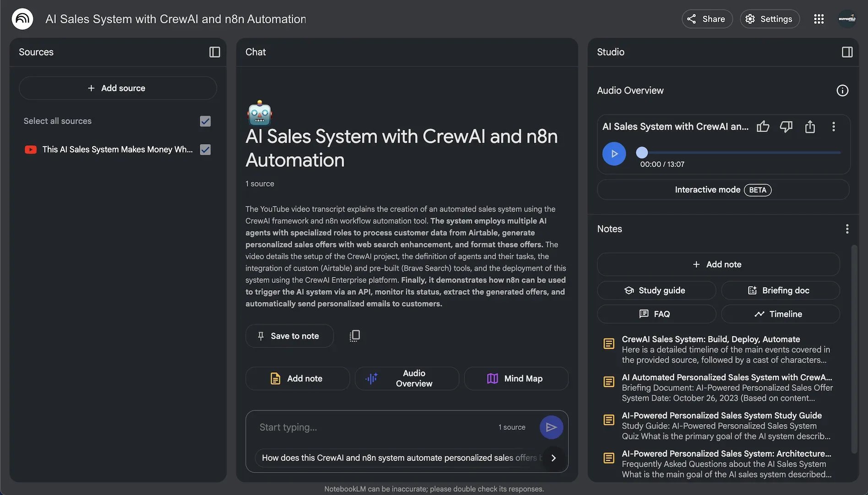The height and width of the screenshot is (495, 868).
Task: Collapse the Studio panel
Action: (847, 52)
